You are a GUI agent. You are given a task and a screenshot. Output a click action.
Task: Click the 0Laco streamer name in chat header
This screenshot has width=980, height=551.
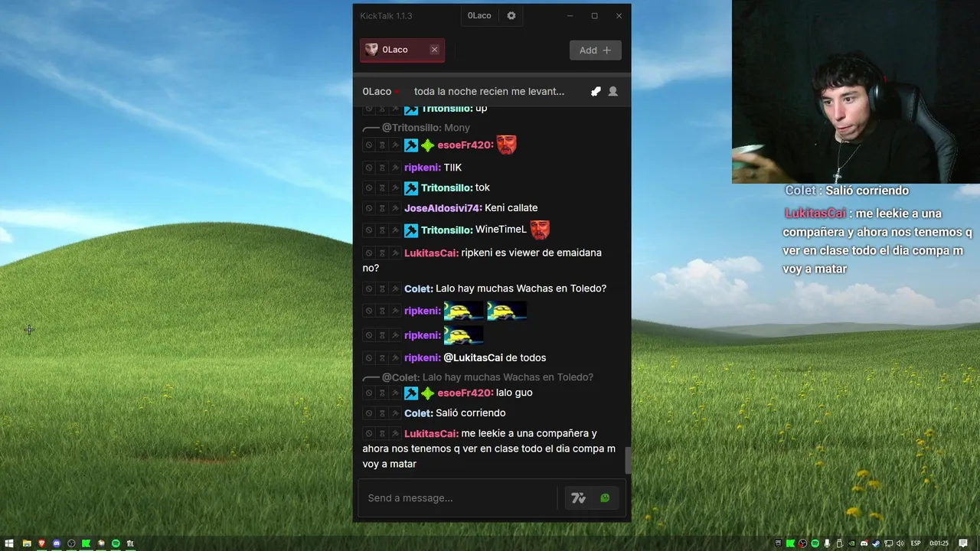click(377, 91)
